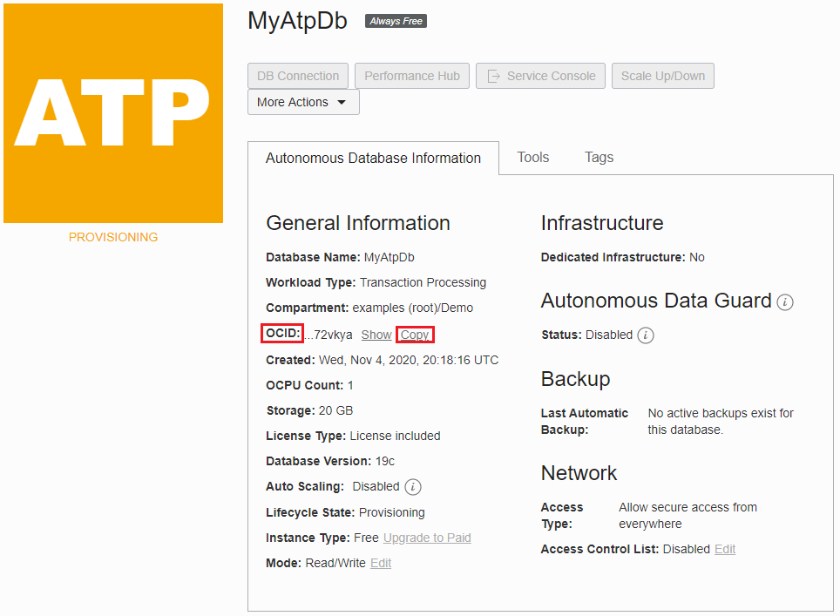Click the Storage 20 GB value
Screen dimensions: 840x616
[335, 411]
